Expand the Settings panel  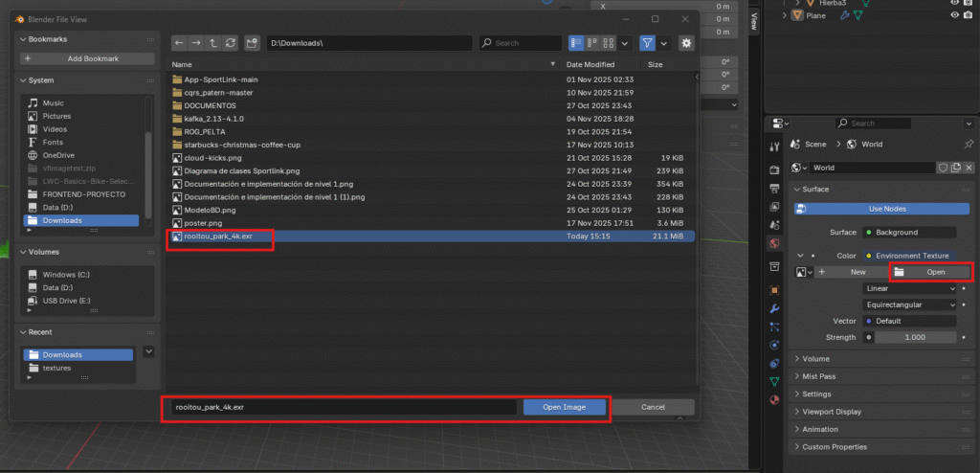[x=797, y=394]
